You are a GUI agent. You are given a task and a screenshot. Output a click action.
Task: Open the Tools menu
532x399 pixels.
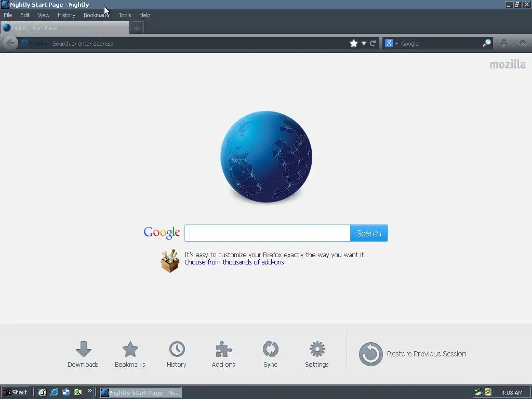click(x=125, y=15)
